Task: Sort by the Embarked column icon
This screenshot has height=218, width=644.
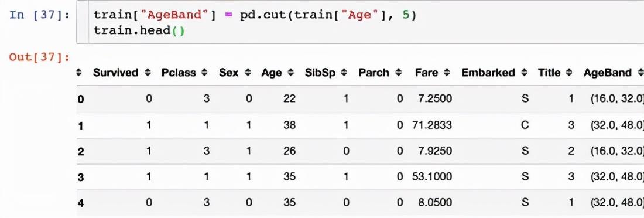Action: (x=524, y=73)
